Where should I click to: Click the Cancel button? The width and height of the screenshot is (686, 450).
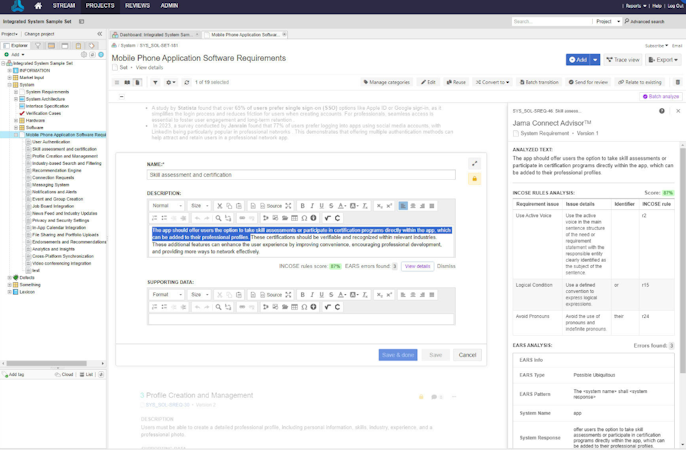tap(467, 355)
